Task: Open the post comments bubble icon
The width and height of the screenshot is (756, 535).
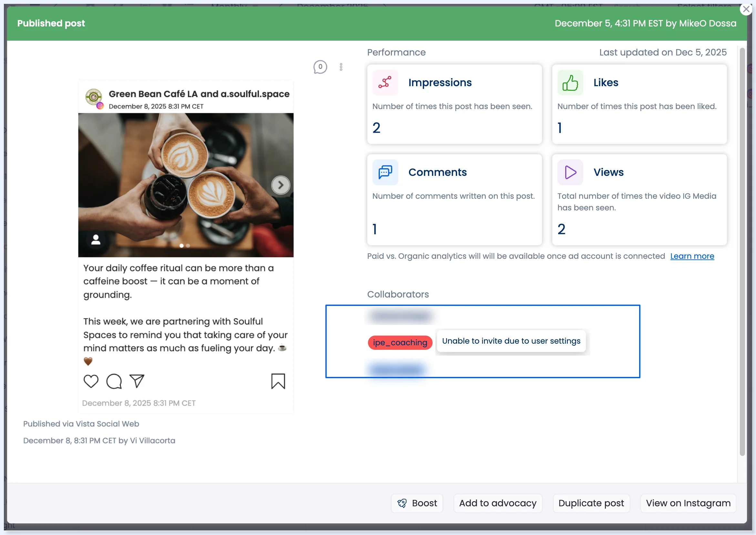Action: 320,67
